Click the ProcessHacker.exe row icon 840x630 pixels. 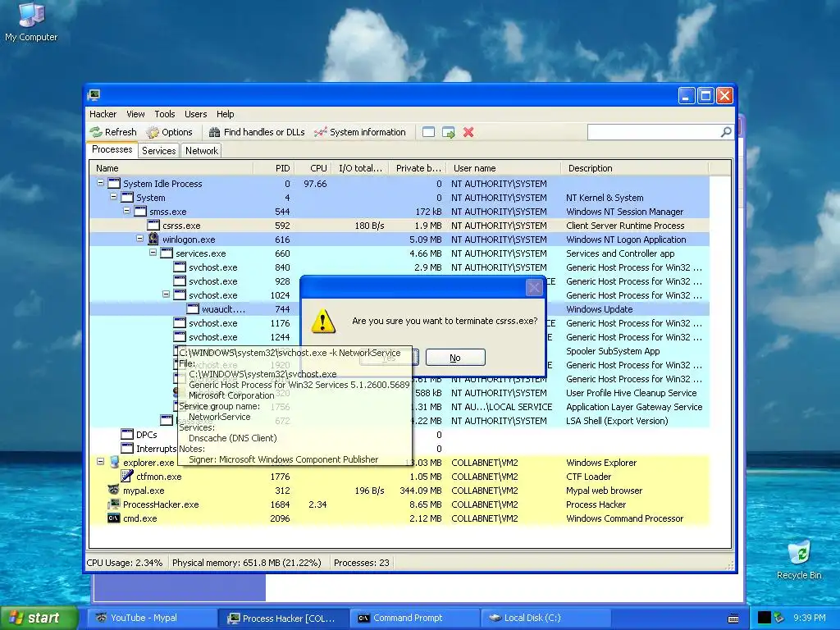click(x=113, y=504)
